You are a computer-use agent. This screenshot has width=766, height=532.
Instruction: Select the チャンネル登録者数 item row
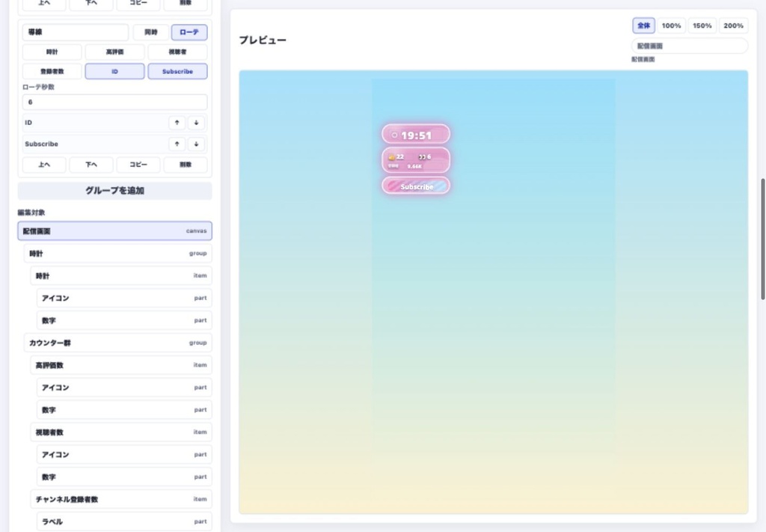coord(121,499)
